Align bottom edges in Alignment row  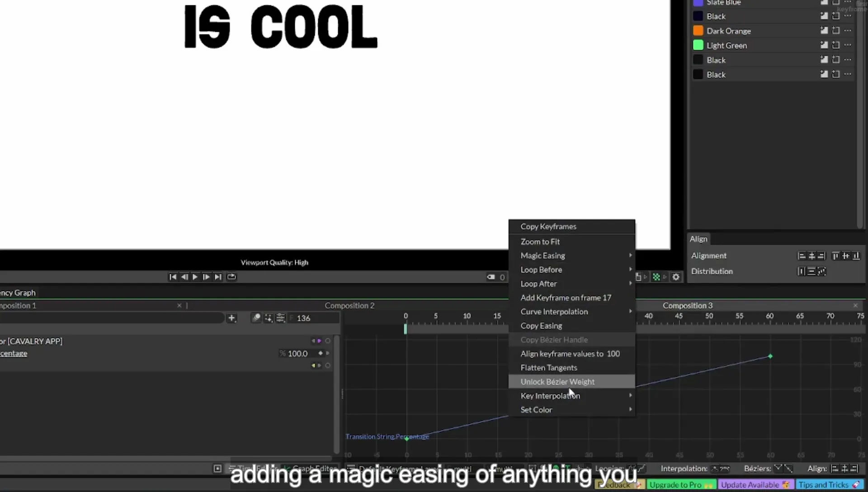click(x=856, y=256)
